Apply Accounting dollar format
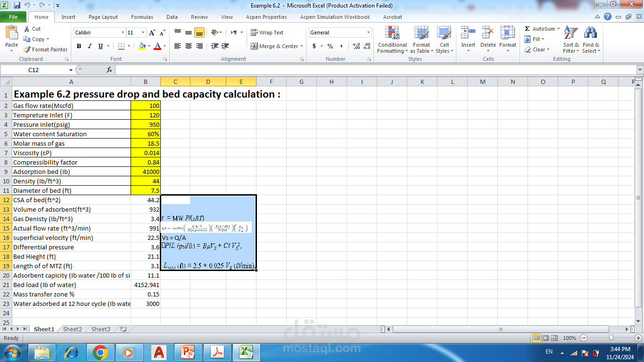Image resolution: width=644 pixels, height=362 pixels. [314, 46]
